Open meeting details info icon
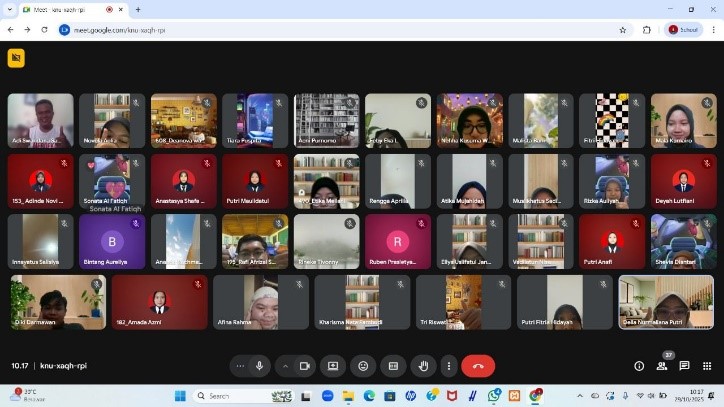 coord(640,366)
